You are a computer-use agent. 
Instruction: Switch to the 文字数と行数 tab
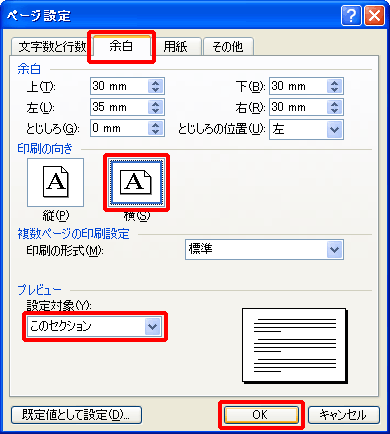pyautogui.click(x=51, y=46)
